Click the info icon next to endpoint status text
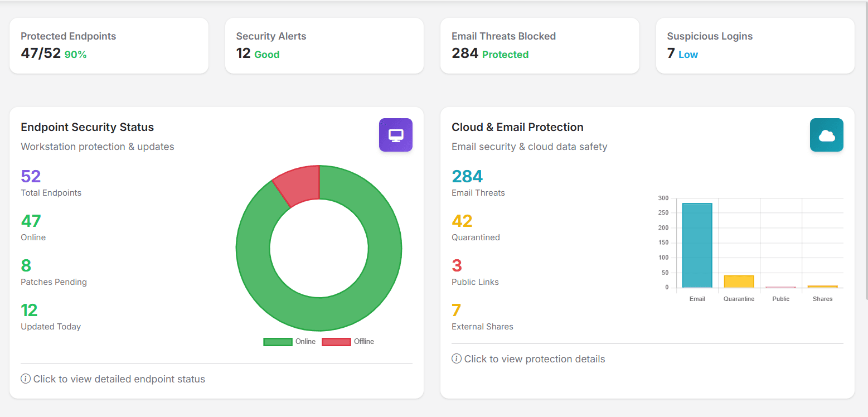Screen dimensions: 868x417 pyautogui.click(x=26, y=379)
